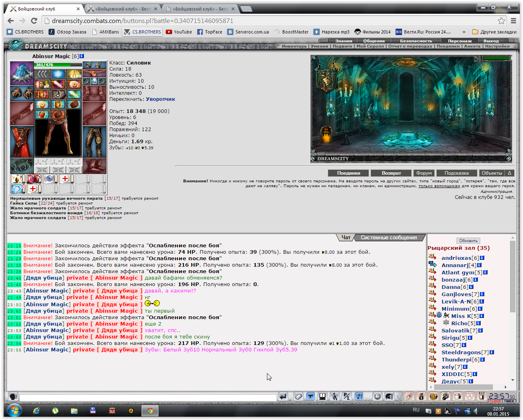This screenshot has height=420, width=523.
Task: Click the green HP bar 361/476
Action: coord(58,65)
